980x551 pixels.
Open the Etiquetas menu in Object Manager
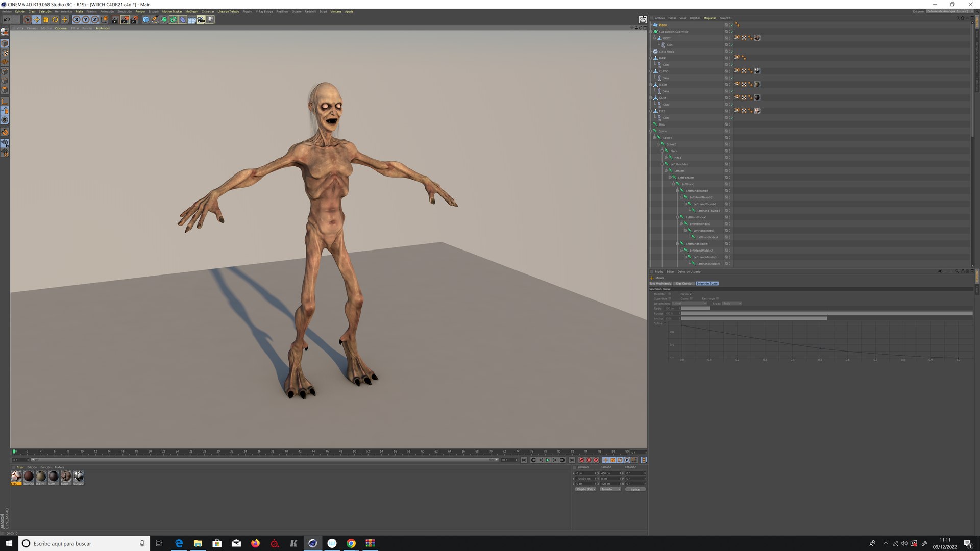point(709,18)
